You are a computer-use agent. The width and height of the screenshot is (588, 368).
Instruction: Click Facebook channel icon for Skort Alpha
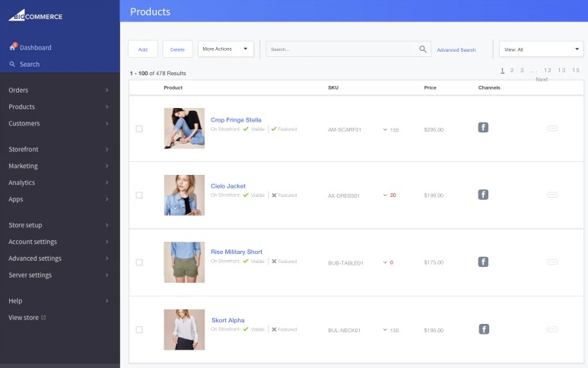483,329
